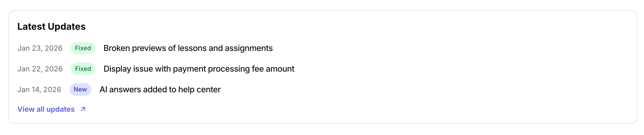Screen dimensions: 644x135
Task: Click the arrow icon beside View all updates
Action: click(83, 109)
